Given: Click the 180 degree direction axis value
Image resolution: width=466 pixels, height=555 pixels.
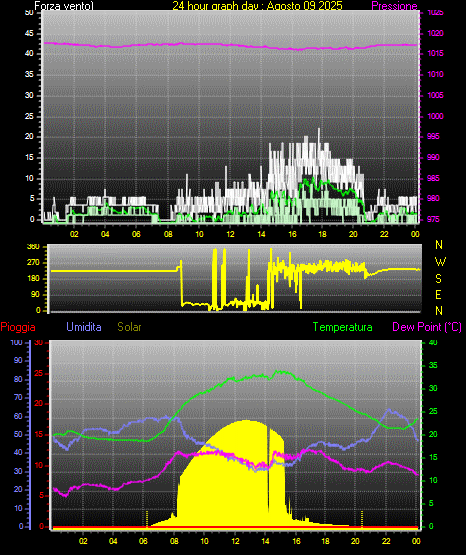Looking at the screenshot, I should 33,279.
